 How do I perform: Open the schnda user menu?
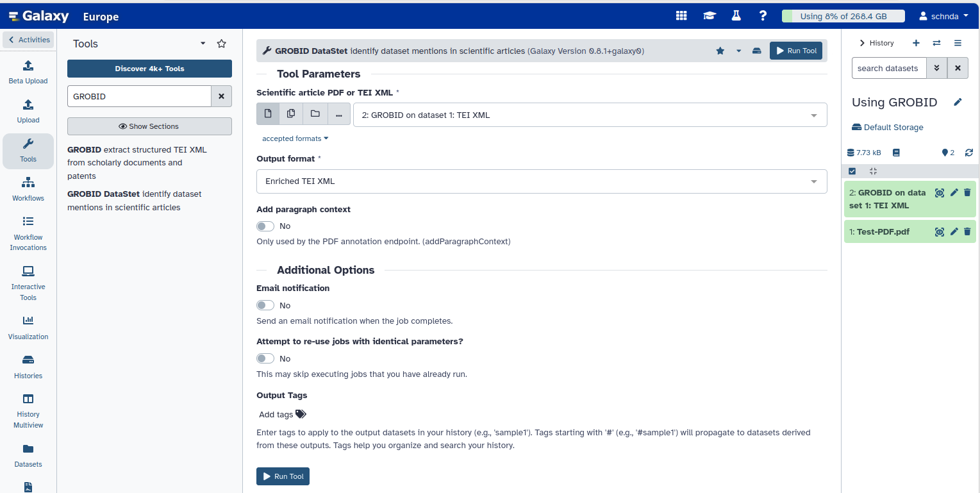tap(943, 16)
